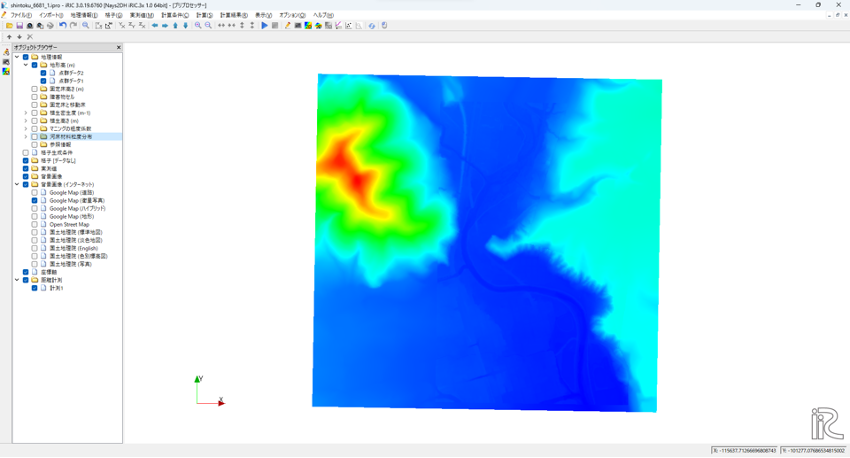Viewport: 850px width, 458px height.
Task: Open the 計算結果 menu
Action: [x=234, y=15]
